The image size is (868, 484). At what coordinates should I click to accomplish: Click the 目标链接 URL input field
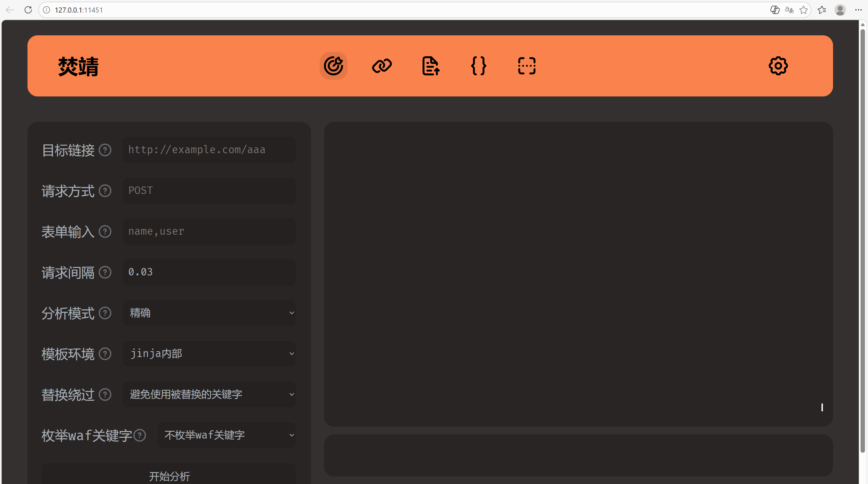coord(209,150)
